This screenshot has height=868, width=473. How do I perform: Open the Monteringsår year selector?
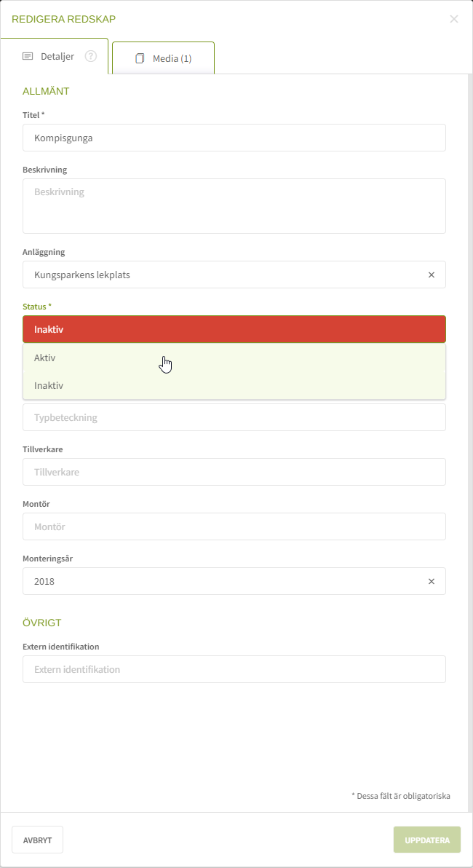coord(218,582)
